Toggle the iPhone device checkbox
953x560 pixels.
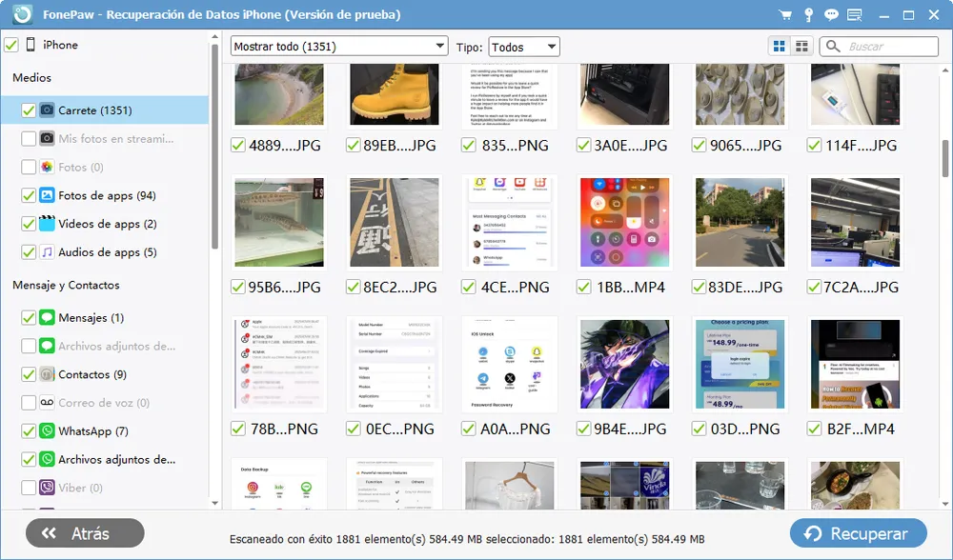tap(11, 45)
